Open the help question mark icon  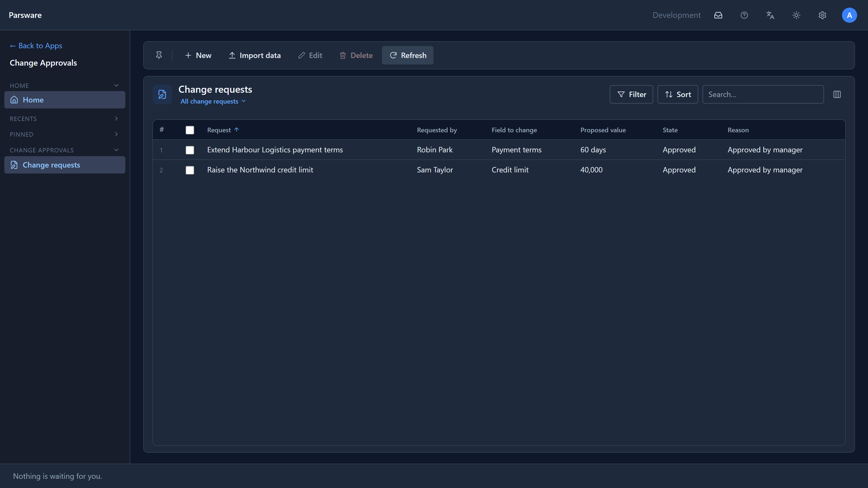point(744,15)
